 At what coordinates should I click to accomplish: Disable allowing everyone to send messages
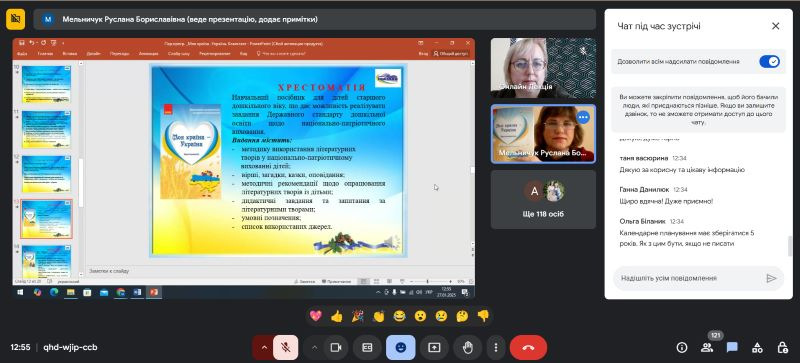[x=769, y=62]
